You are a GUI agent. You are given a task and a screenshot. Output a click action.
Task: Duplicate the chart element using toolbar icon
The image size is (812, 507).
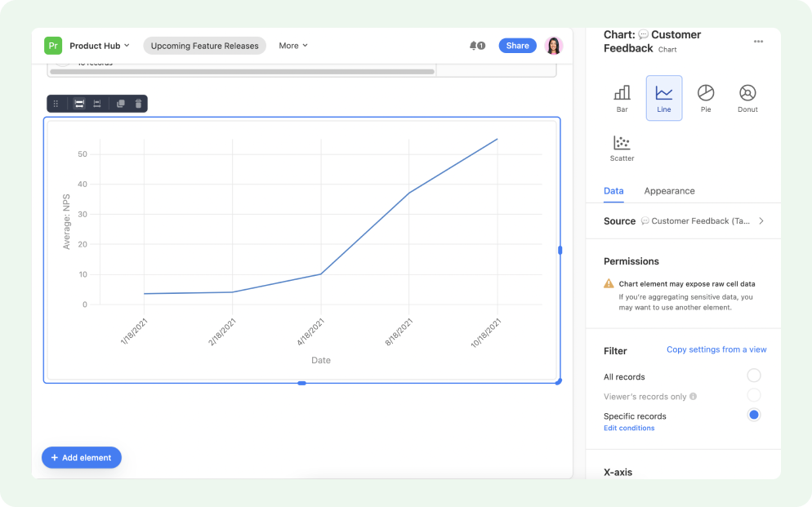click(x=121, y=104)
